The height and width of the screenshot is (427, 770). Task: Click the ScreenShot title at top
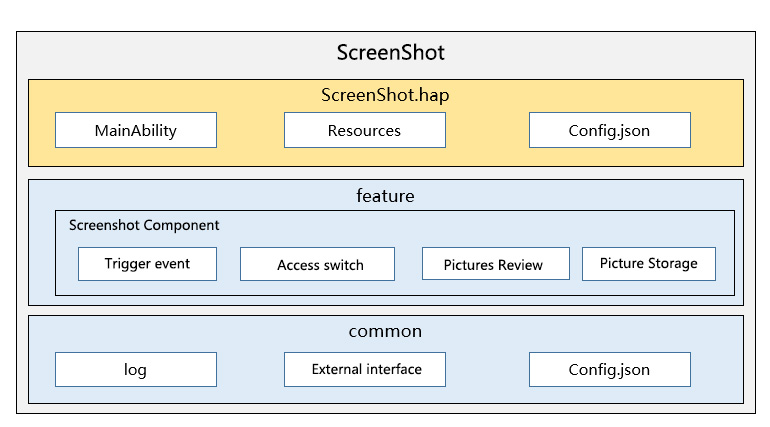pos(385,53)
